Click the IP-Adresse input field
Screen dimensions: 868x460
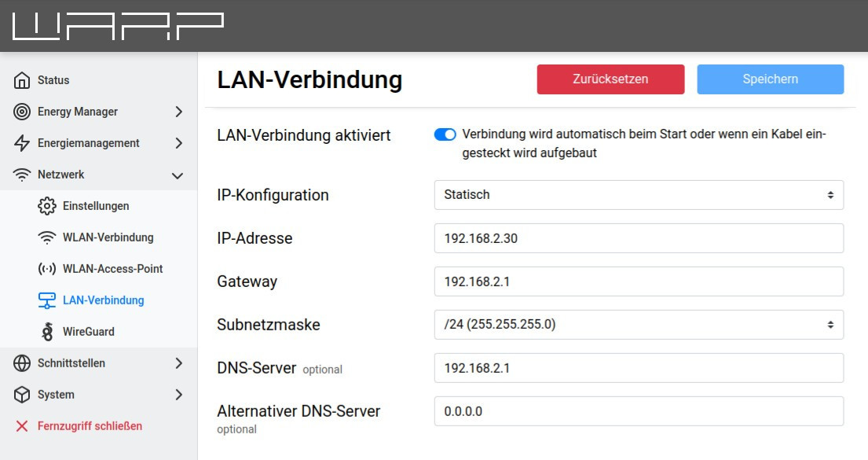(639, 238)
